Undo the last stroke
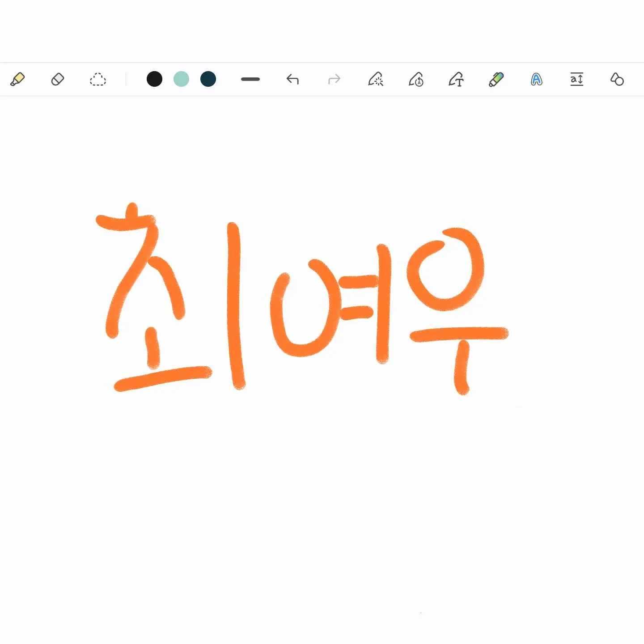 292,79
